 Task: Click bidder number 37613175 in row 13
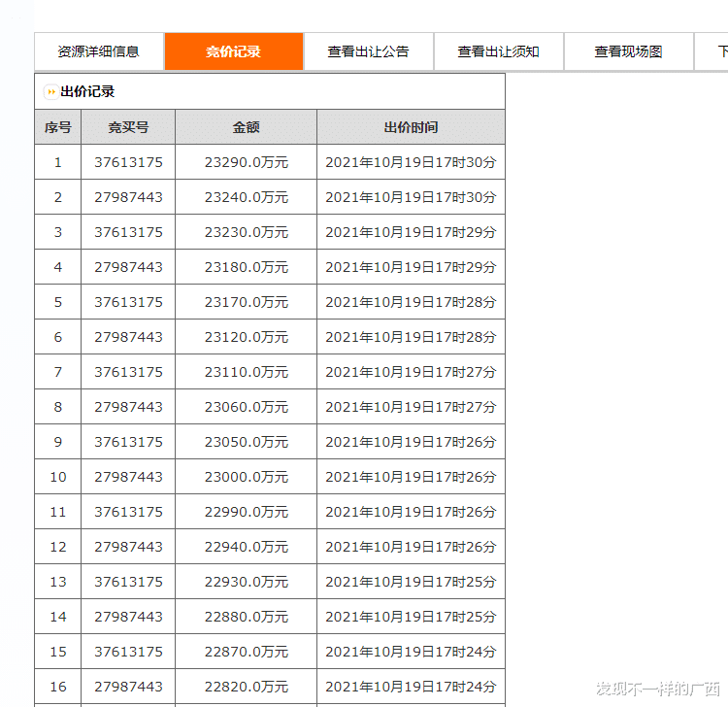[x=128, y=582]
